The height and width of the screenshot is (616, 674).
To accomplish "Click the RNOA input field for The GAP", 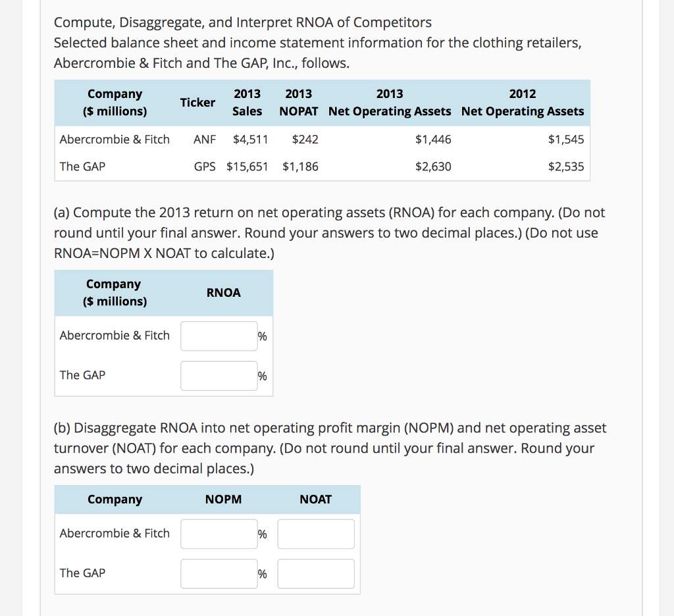I will tap(219, 375).
